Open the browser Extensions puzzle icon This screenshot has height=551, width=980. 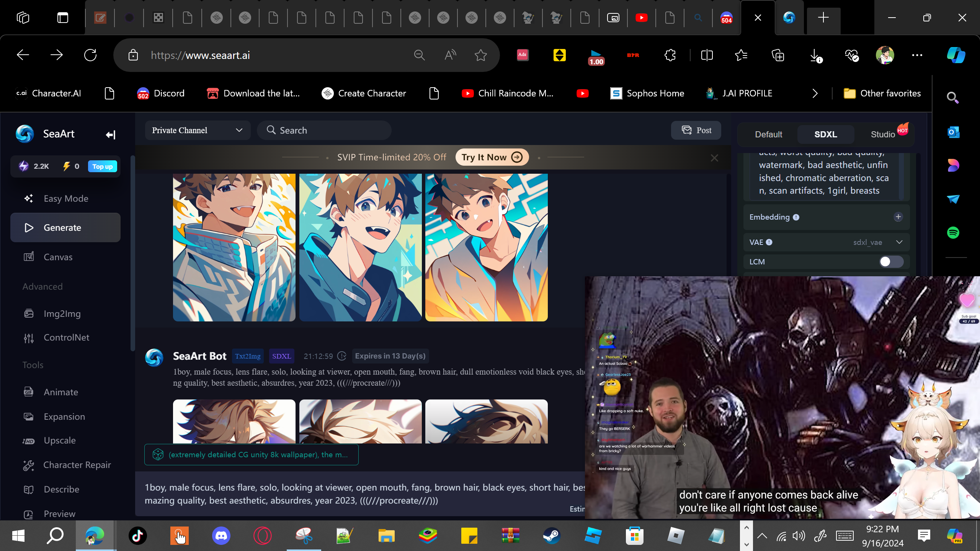670,55
